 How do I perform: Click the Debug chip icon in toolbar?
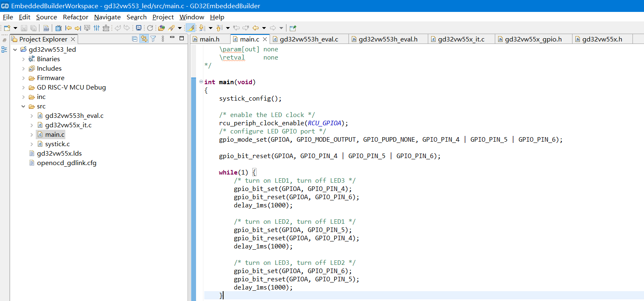coord(58,28)
